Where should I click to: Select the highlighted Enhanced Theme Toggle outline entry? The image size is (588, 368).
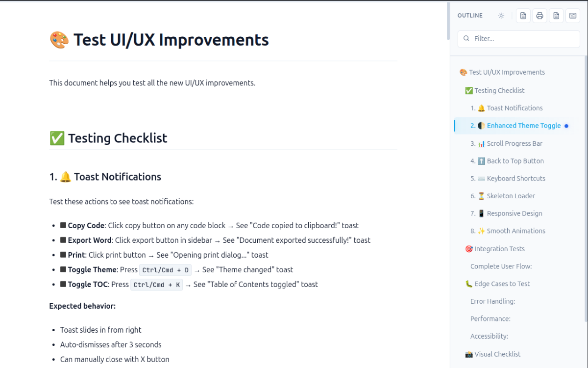(x=519, y=125)
